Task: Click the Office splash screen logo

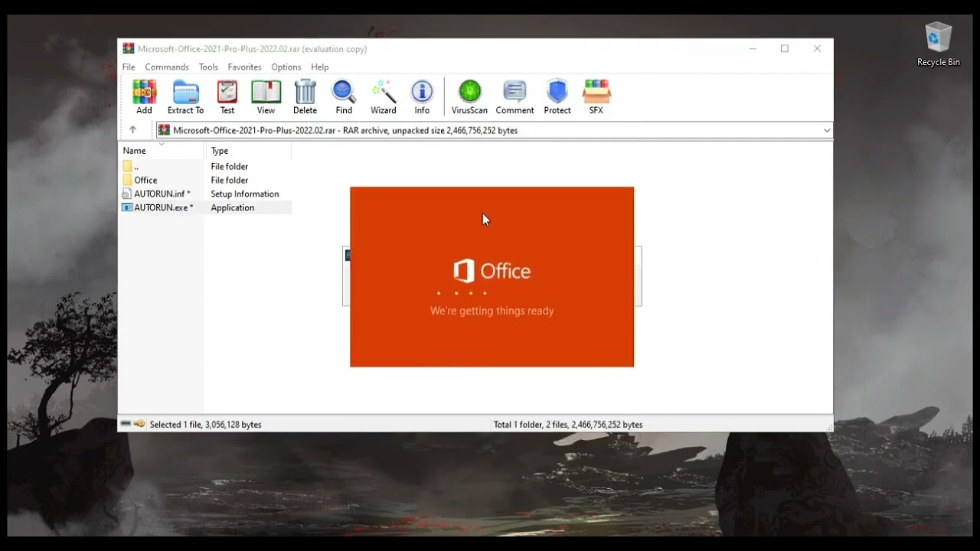Action: click(x=492, y=271)
